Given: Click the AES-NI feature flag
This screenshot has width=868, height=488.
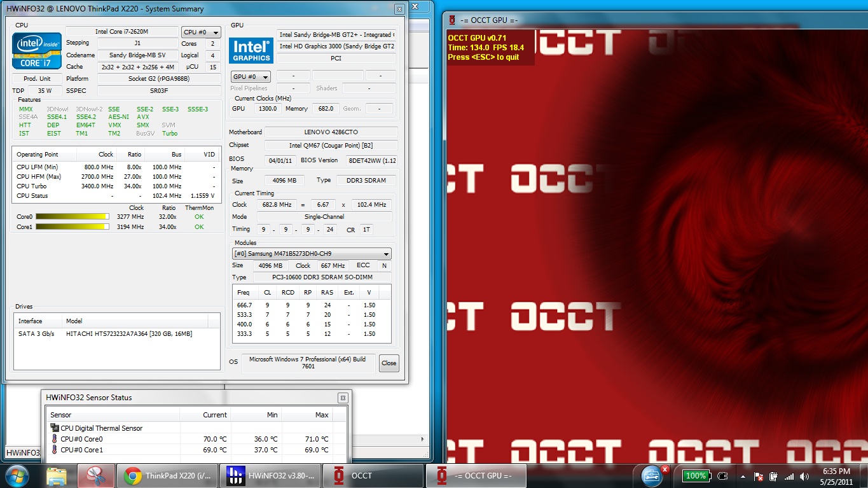Looking at the screenshot, I should [118, 117].
